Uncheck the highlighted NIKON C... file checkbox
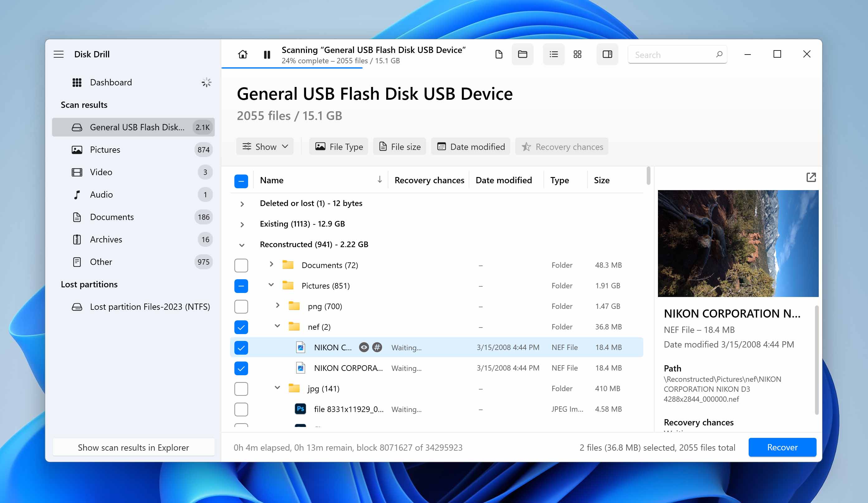The width and height of the screenshot is (868, 503). pyautogui.click(x=241, y=347)
